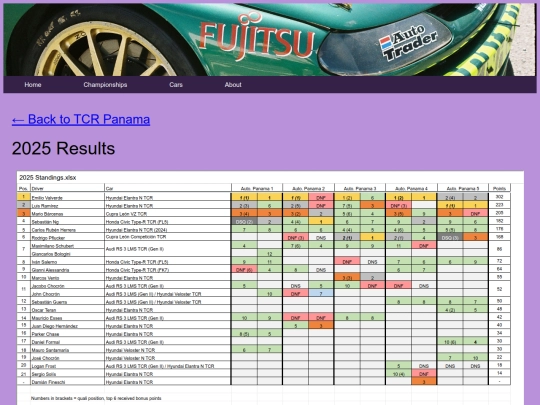Open the Home menu item
Image resolution: width=540 pixels, height=405 pixels.
pos(33,85)
